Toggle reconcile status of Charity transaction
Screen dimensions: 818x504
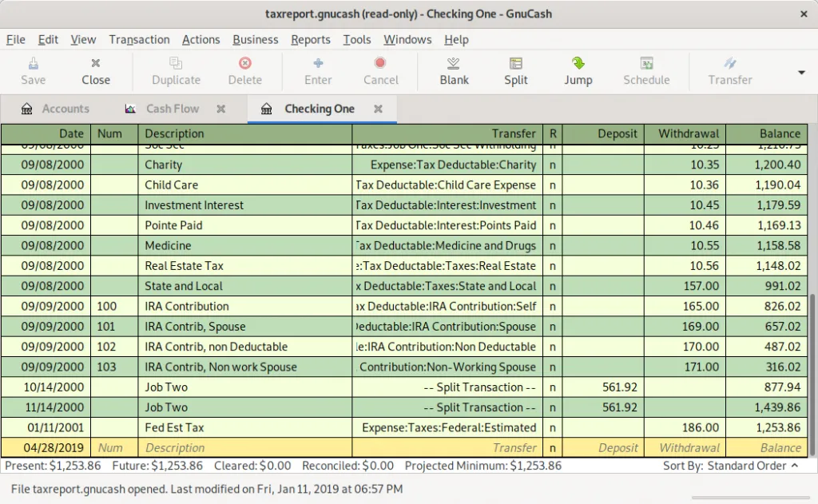(553, 165)
